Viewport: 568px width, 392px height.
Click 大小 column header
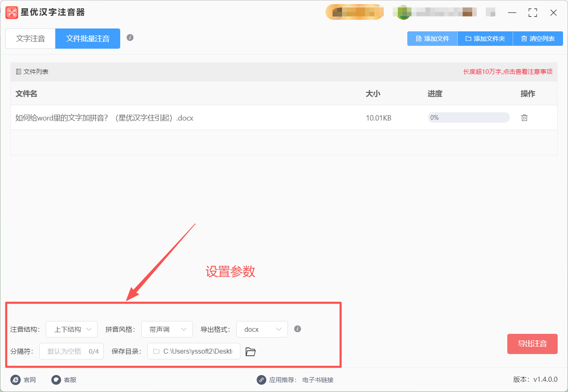click(x=373, y=94)
